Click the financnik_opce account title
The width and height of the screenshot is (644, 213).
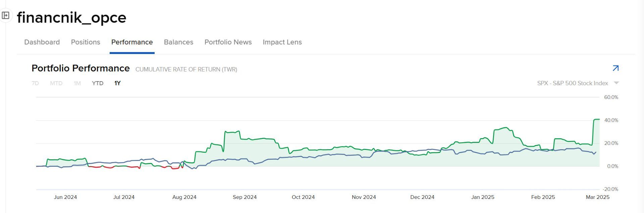tap(71, 17)
